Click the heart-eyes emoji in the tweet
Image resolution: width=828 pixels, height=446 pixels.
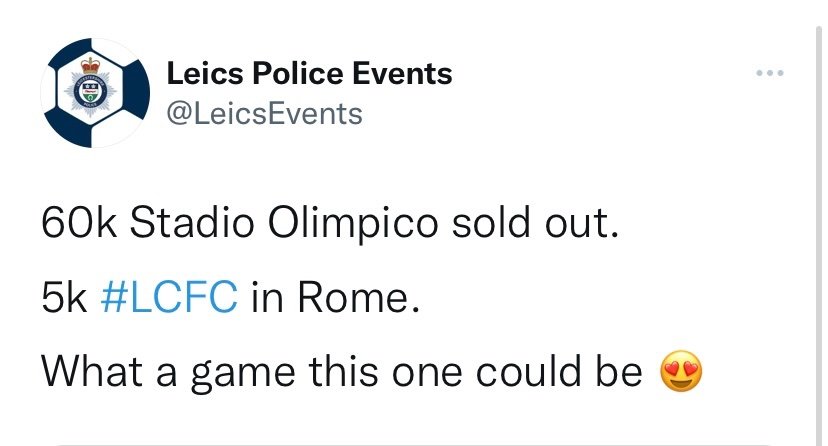[681, 371]
